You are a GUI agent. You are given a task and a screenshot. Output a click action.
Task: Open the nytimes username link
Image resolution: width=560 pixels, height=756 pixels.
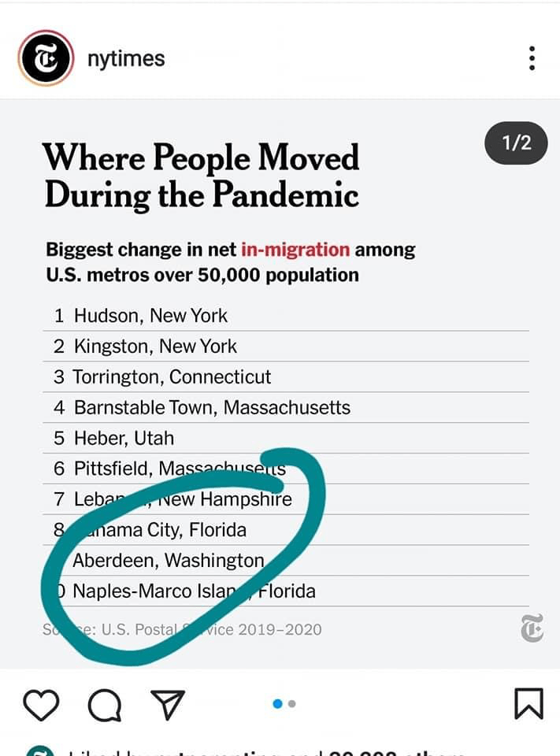126,59
